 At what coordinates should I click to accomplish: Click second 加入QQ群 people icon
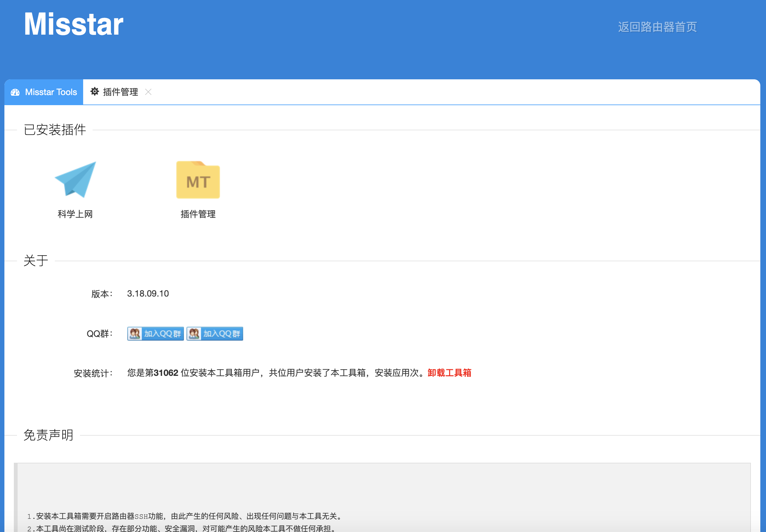point(194,334)
